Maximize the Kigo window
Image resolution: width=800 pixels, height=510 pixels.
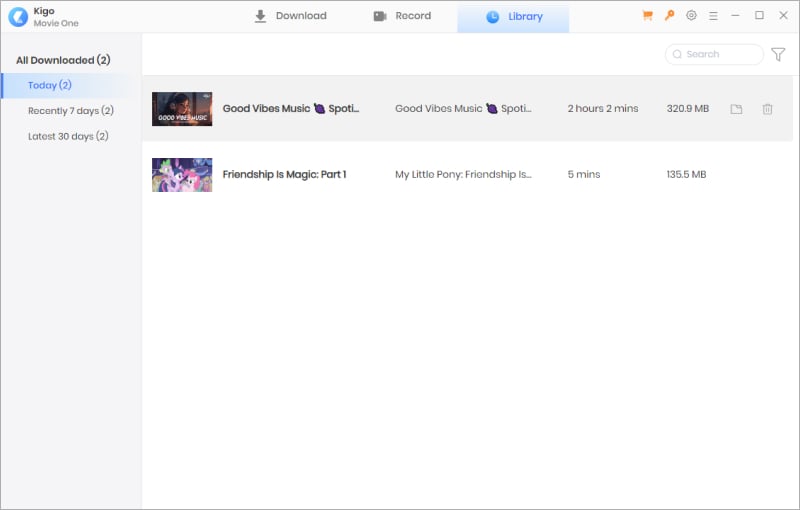[x=759, y=16]
